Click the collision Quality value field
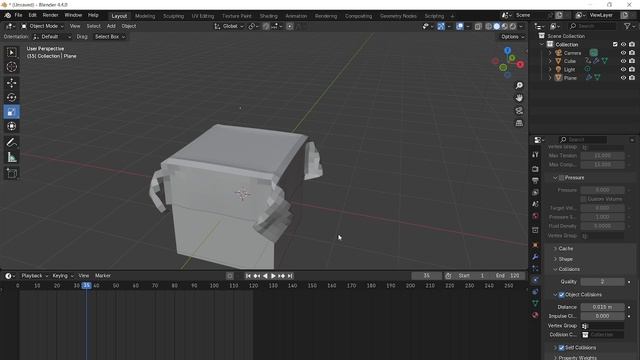The image size is (640, 360). [602, 282]
